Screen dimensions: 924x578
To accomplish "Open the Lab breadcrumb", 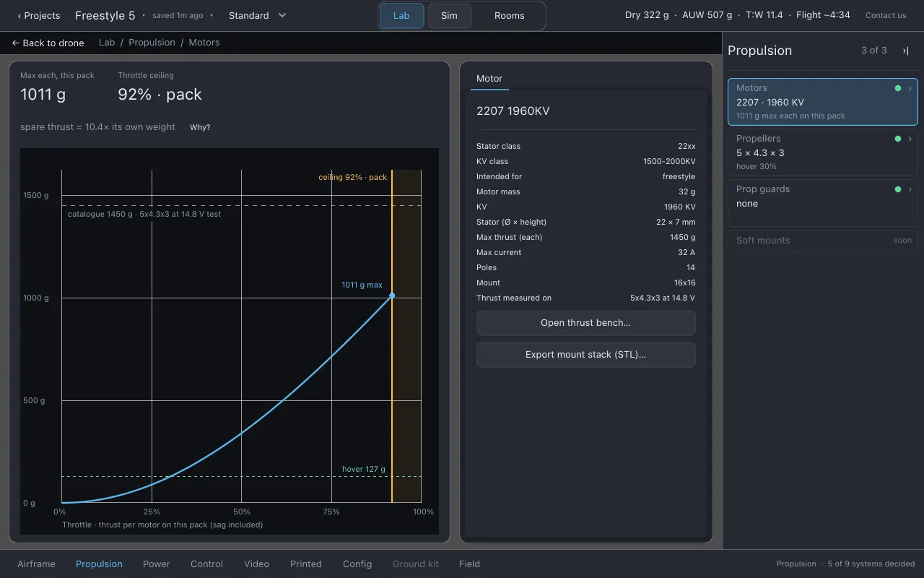I will (107, 43).
